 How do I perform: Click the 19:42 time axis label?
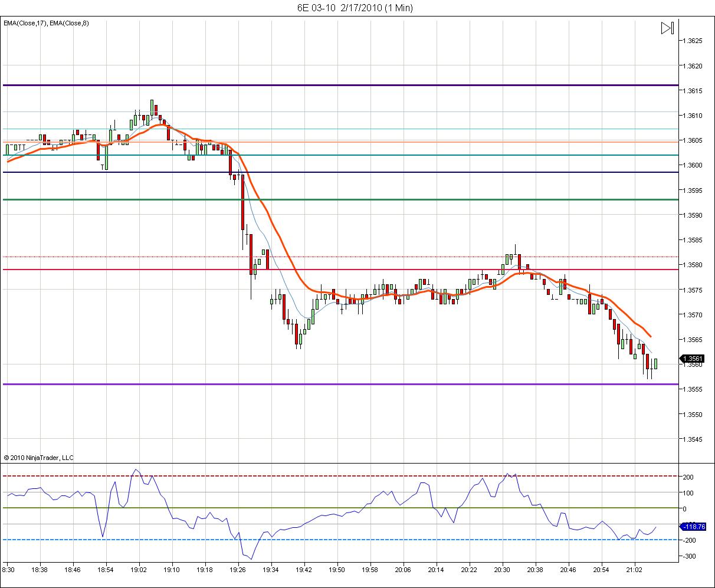pyautogui.click(x=304, y=570)
